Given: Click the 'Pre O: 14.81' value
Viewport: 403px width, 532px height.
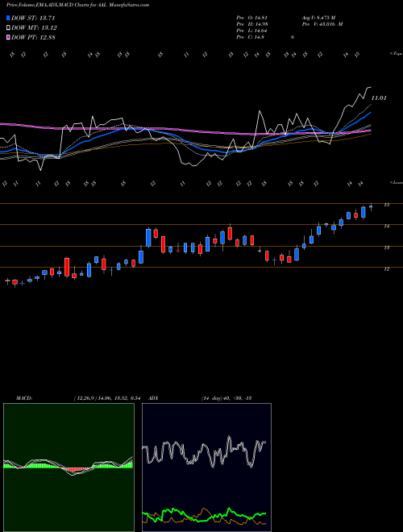Looking at the screenshot, I should pyautogui.click(x=254, y=17).
